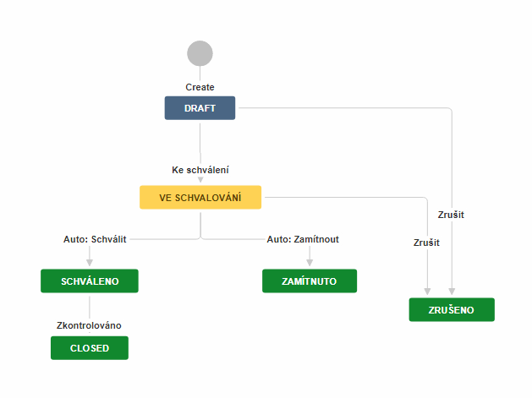Select the ZAMÍTNUTO status box
The height and width of the screenshot is (398, 532).
point(310,281)
